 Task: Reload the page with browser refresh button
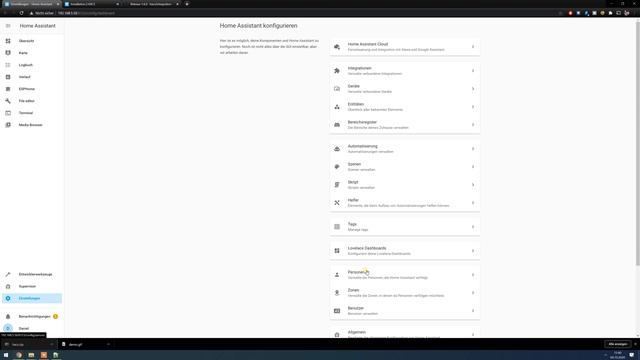[x=21, y=13]
